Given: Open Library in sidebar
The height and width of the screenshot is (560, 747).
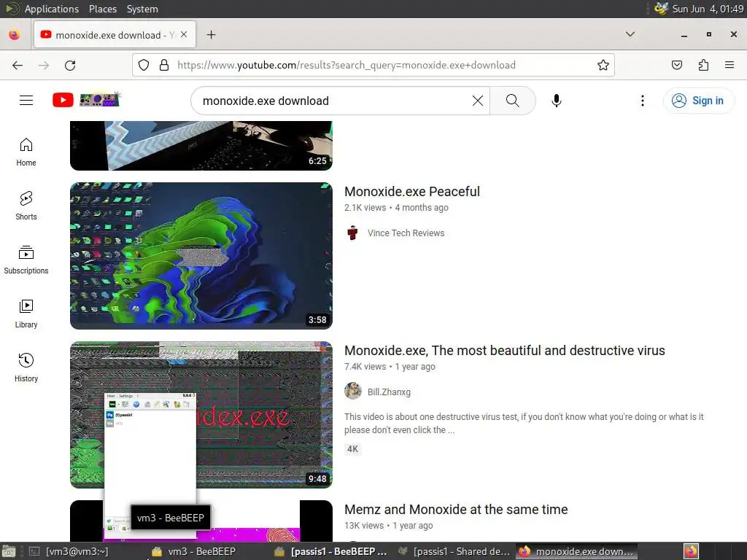Looking at the screenshot, I should pos(26,314).
